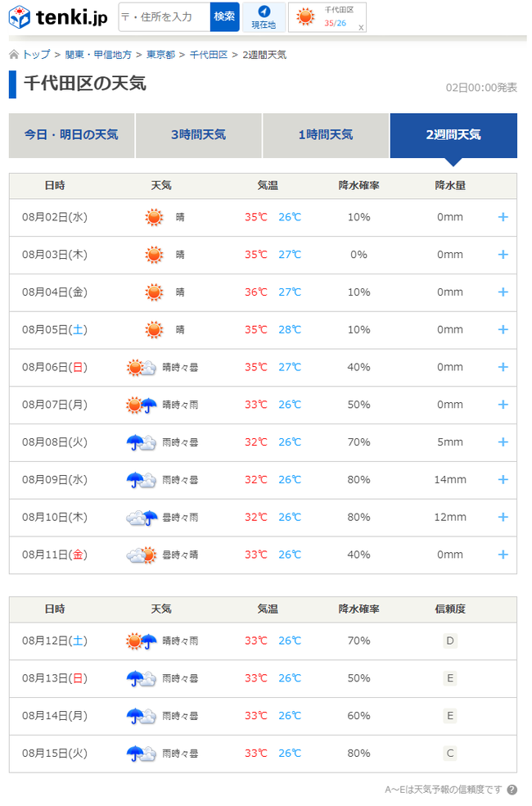Expand the 08月11日(金) forecast row
The image size is (532, 806).
(x=503, y=555)
